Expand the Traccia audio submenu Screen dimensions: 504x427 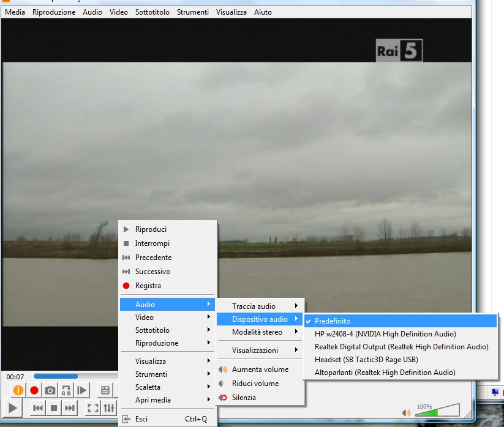click(260, 306)
